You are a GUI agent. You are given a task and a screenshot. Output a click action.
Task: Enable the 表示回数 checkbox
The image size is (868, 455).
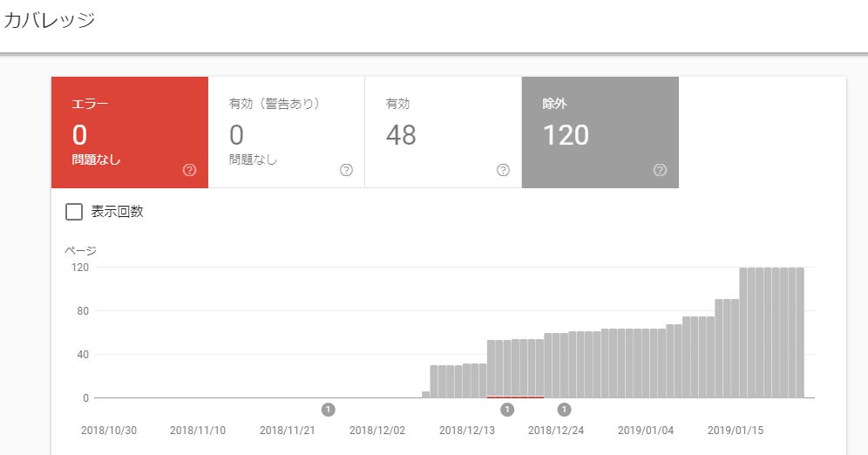(74, 212)
